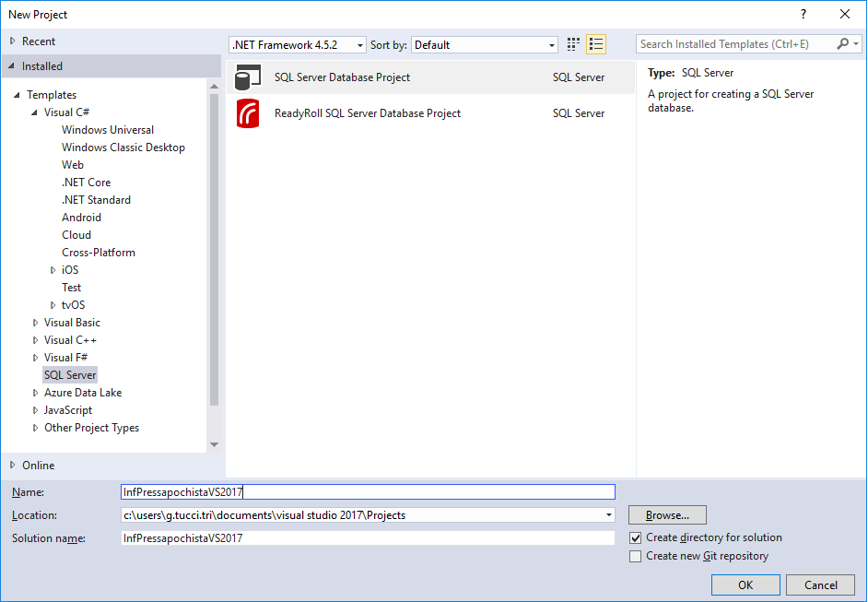Select the Visual C# tree label

pos(66,112)
